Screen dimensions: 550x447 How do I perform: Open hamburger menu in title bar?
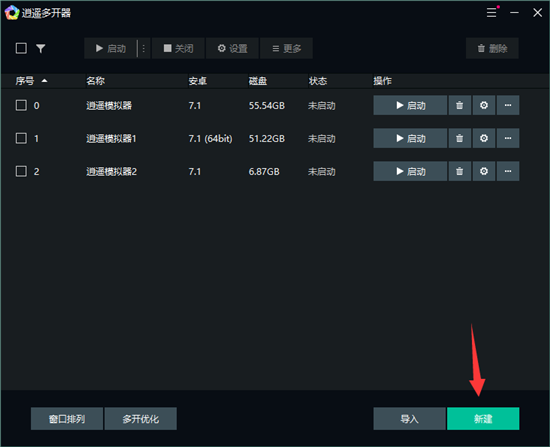click(x=491, y=13)
